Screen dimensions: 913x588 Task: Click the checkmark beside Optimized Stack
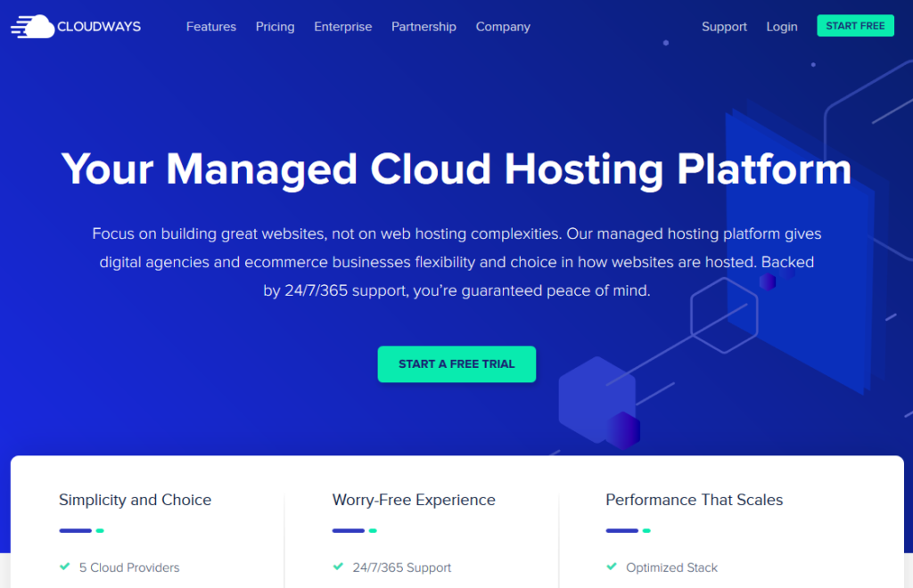coord(612,567)
